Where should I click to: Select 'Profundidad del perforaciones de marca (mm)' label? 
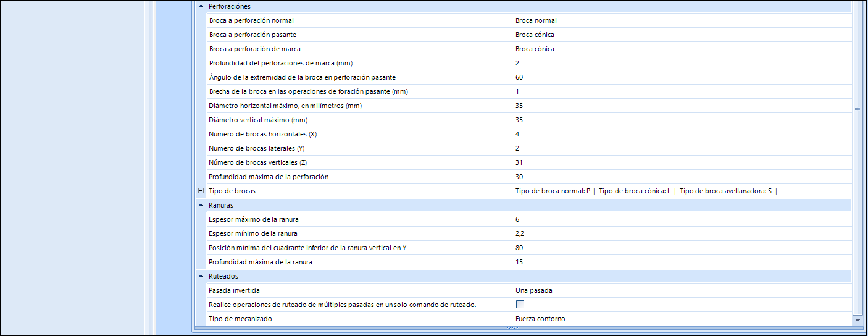pyautogui.click(x=281, y=63)
